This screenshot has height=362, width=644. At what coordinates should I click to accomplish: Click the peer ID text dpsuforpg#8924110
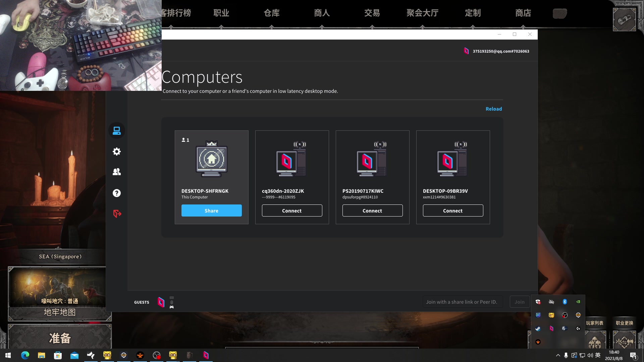coord(360,197)
